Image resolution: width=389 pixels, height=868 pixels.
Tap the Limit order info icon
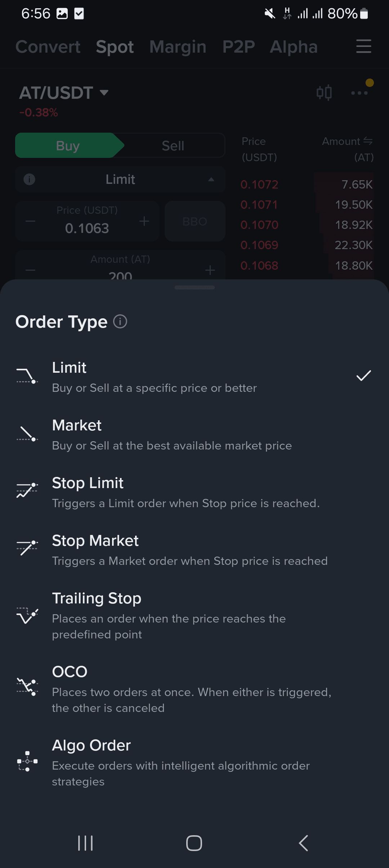(x=29, y=179)
